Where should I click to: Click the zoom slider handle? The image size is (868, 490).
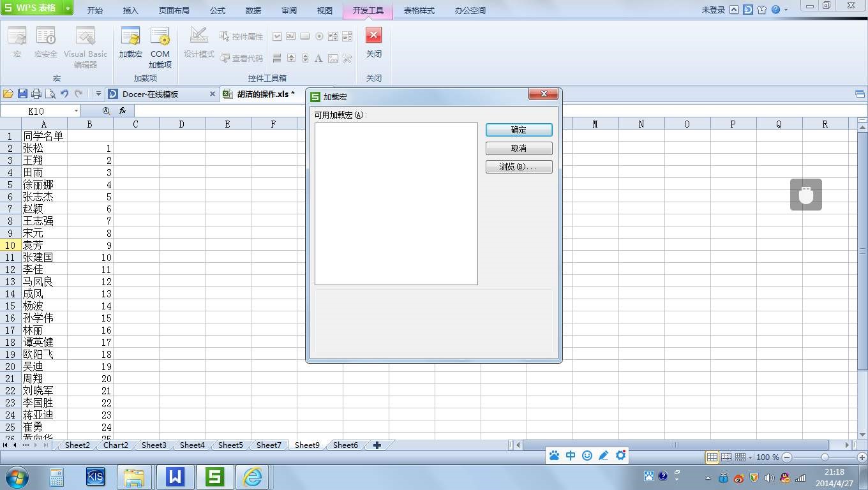click(x=825, y=457)
